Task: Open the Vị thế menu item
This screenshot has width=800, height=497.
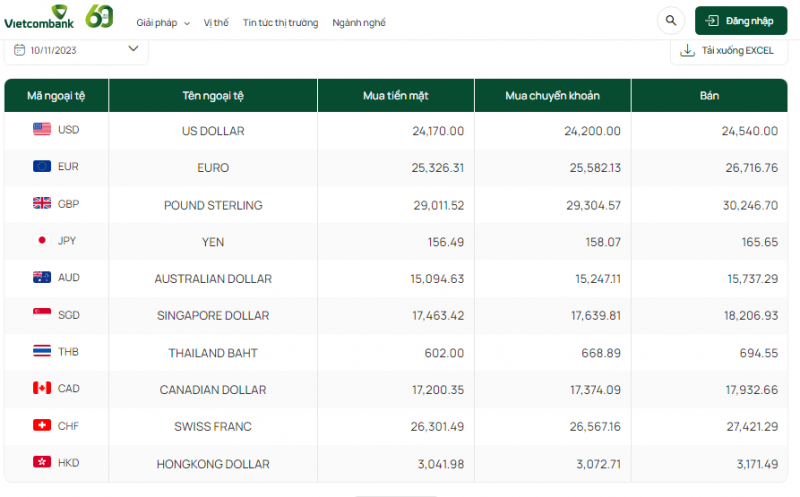Action: pos(215,23)
